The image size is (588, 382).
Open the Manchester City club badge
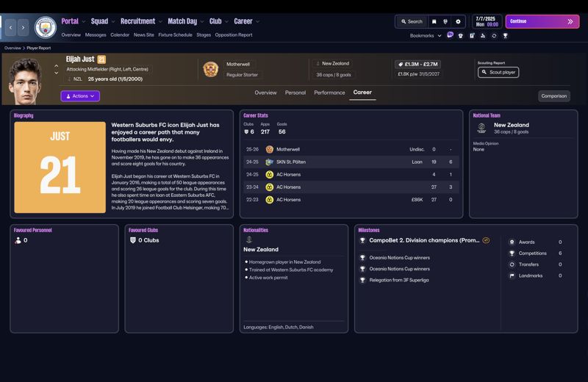[46, 27]
